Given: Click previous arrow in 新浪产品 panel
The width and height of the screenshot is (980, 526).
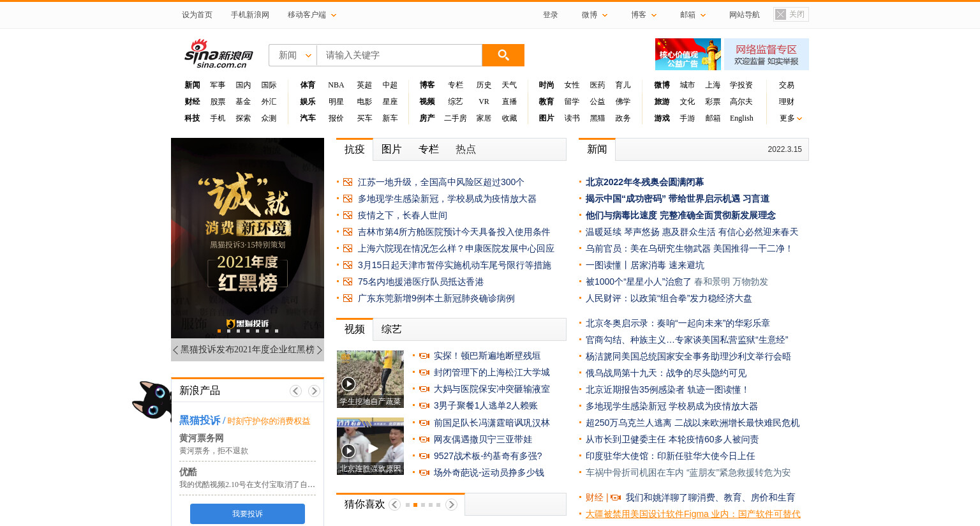Looking at the screenshot, I should (295, 391).
